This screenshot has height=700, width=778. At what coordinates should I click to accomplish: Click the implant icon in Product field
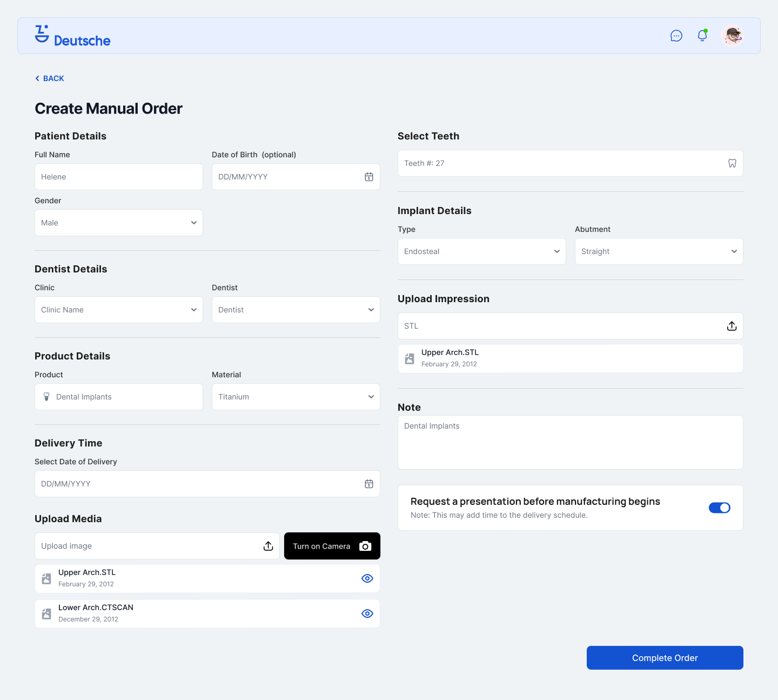click(x=46, y=397)
